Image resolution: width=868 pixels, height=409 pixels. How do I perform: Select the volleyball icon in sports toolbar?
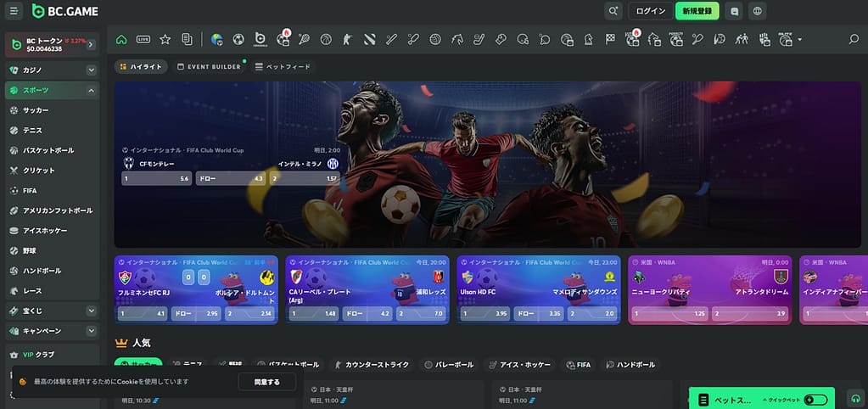coord(435,39)
